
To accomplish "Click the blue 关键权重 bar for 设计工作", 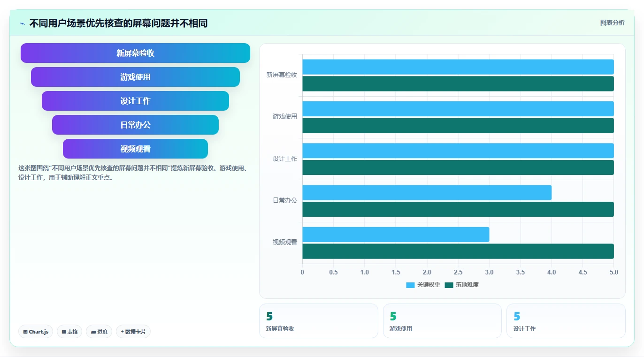I will pos(458,151).
